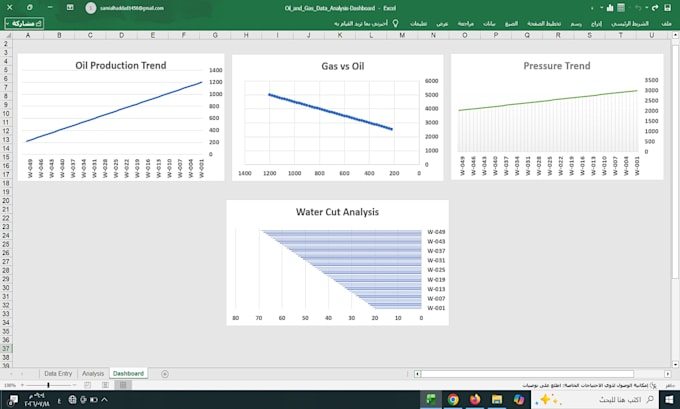This screenshot has width=680, height=409.
Task: Select row header 37
Action: point(6,349)
